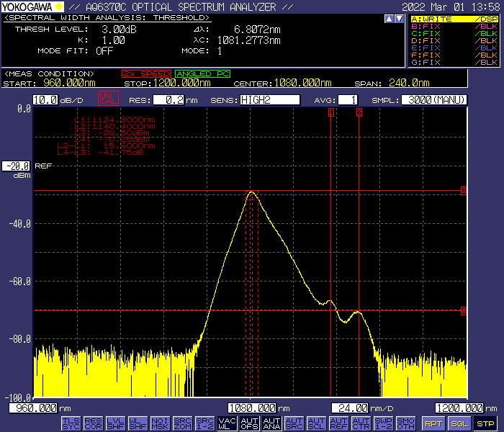This screenshot has width=504, height=432.
Task: Click the L2-L1 15.6000nm readout
Action: click(x=106, y=146)
